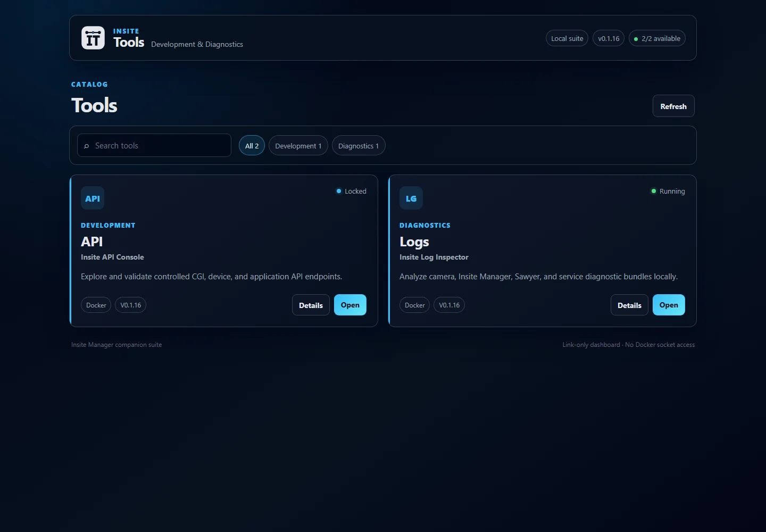
Task: Filter by Diagnostics 1 category
Action: coord(359,145)
